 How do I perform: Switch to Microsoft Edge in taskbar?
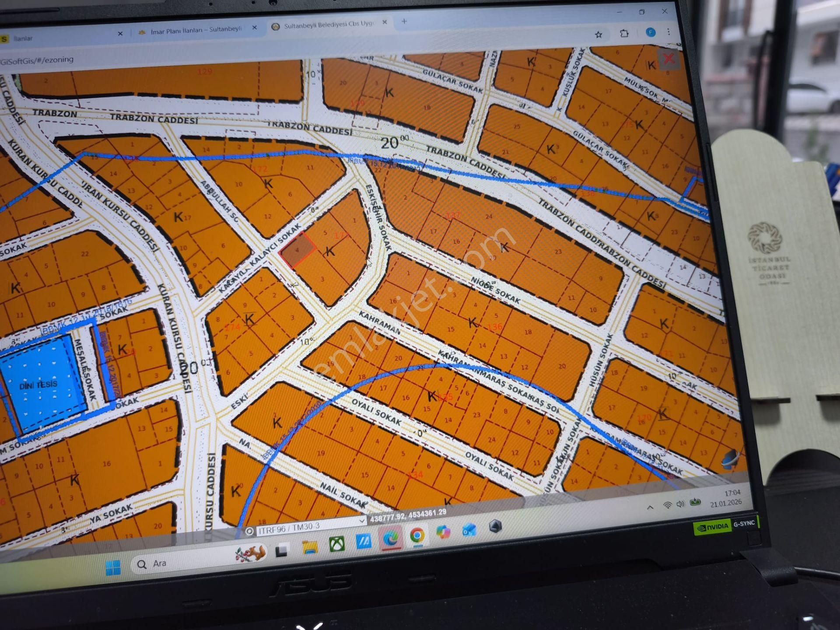click(x=391, y=538)
